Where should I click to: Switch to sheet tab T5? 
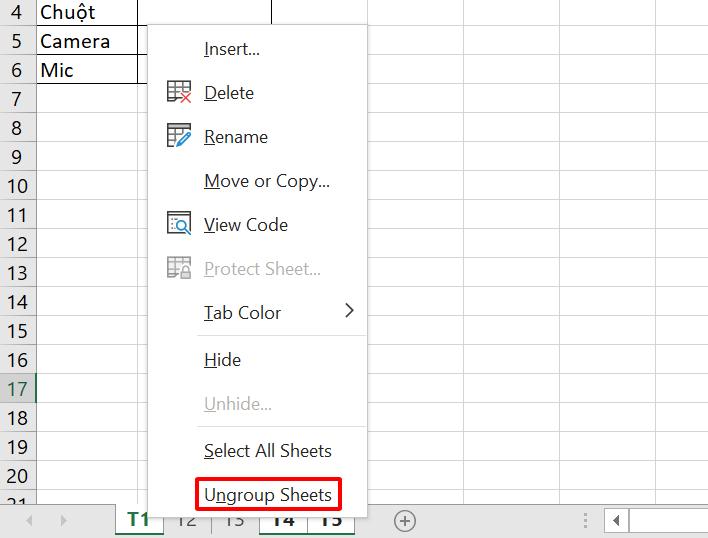[x=331, y=523]
